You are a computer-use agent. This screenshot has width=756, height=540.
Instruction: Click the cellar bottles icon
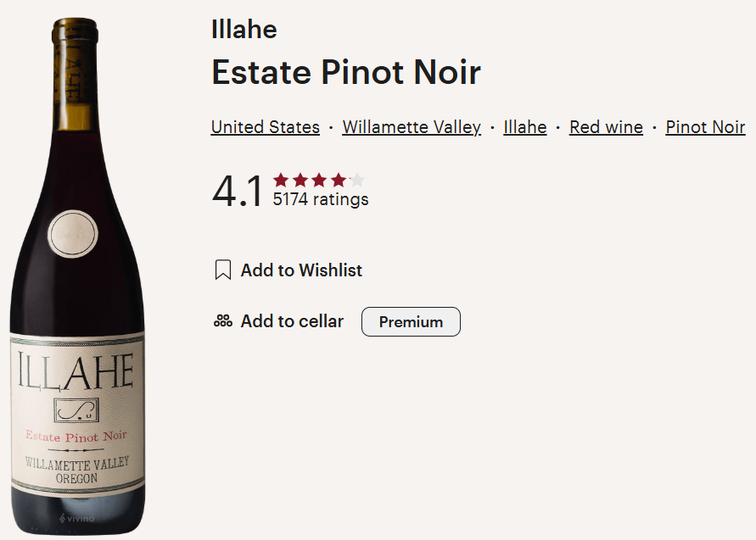(x=223, y=321)
